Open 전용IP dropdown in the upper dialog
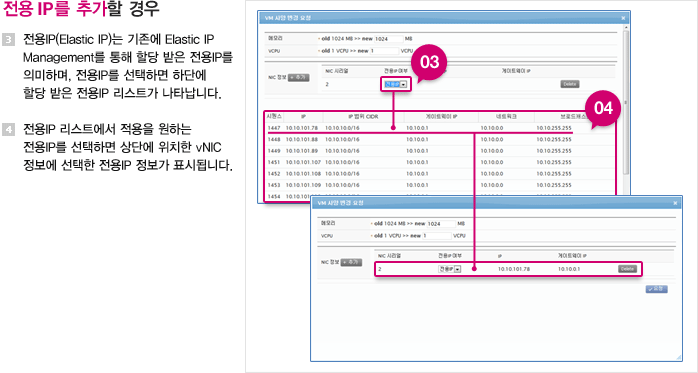The height and width of the screenshot is (373, 698). (x=395, y=84)
